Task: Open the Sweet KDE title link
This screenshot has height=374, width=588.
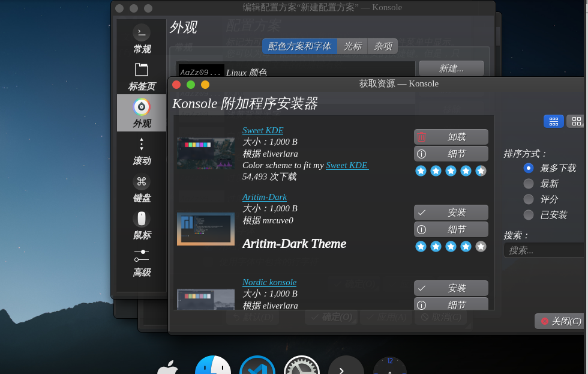Action: [263, 130]
